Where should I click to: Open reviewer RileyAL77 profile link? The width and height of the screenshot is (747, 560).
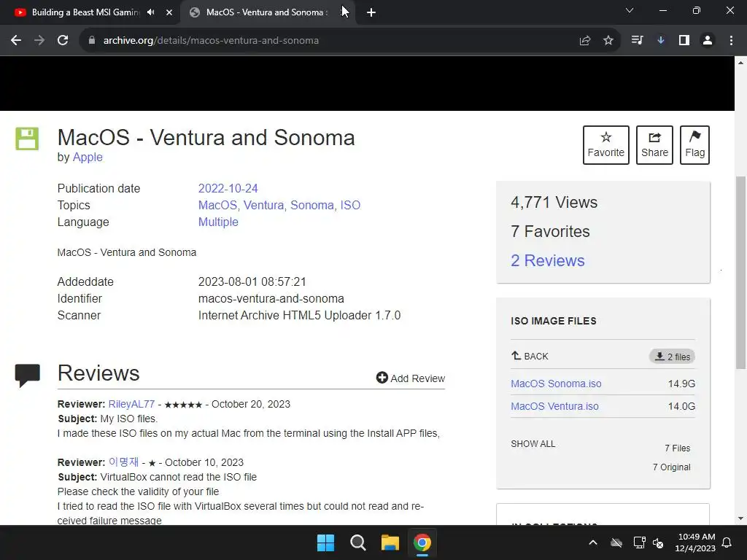[x=131, y=404]
